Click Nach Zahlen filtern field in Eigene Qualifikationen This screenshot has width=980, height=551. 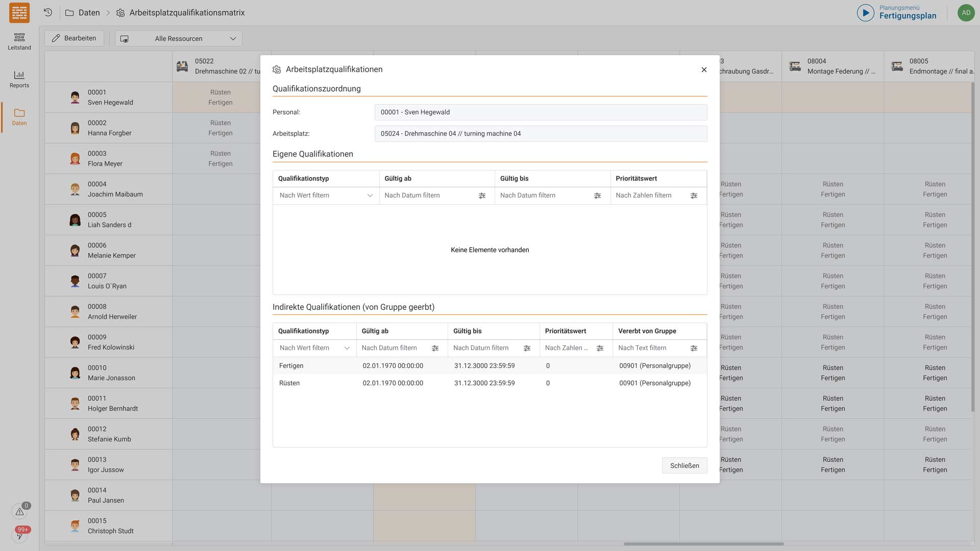[650, 195]
